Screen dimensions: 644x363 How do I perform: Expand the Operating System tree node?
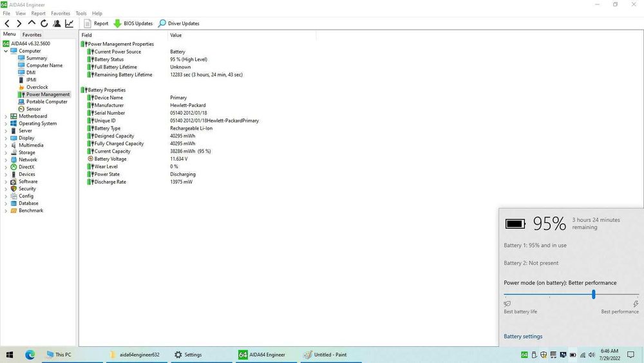pyautogui.click(x=6, y=123)
